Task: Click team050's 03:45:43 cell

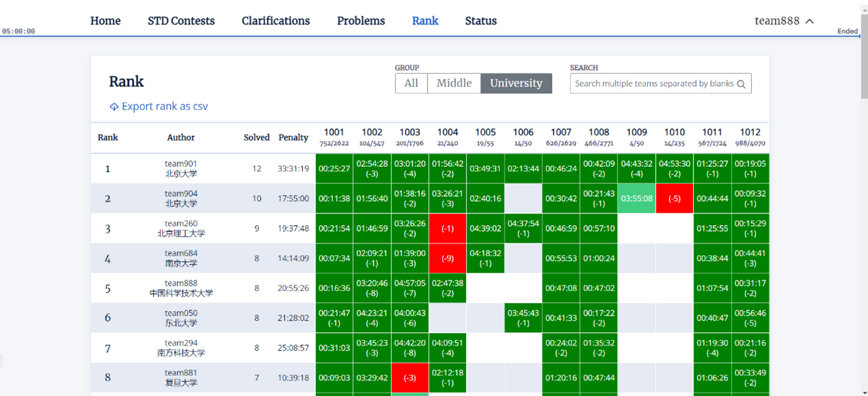Action: pos(524,318)
